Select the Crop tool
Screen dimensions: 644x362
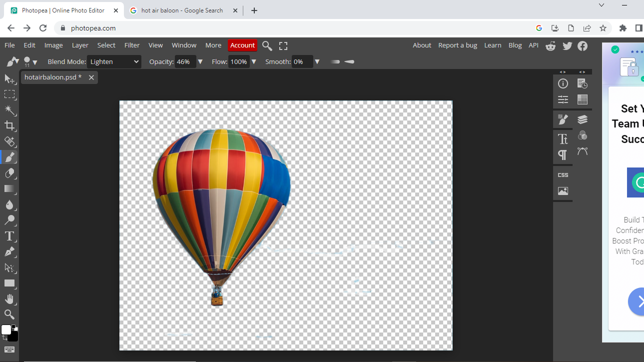(x=9, y=125)
